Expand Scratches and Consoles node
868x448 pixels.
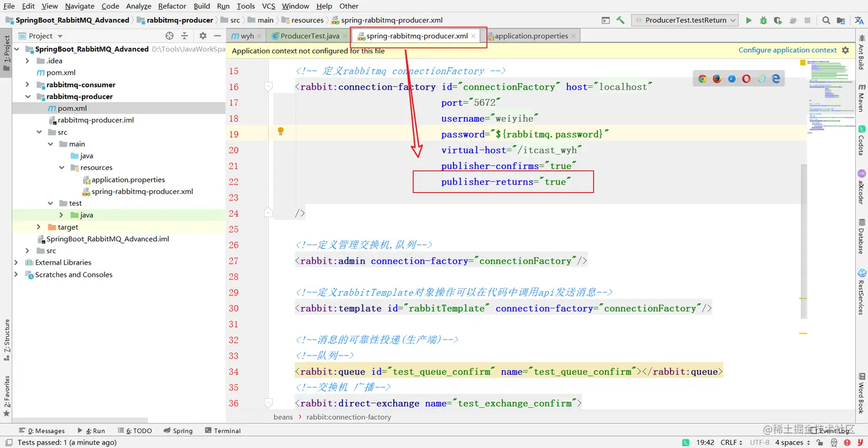[16, 275]
